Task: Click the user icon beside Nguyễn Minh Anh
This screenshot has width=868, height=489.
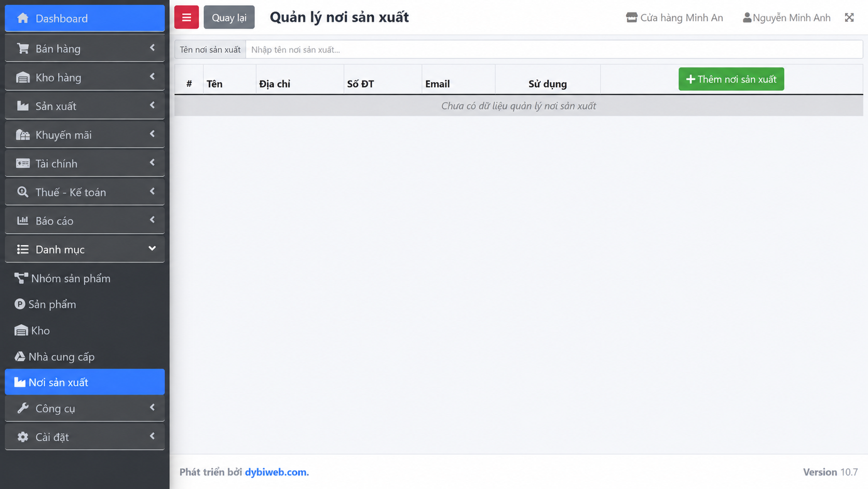Action: click(x=747, y=18)
